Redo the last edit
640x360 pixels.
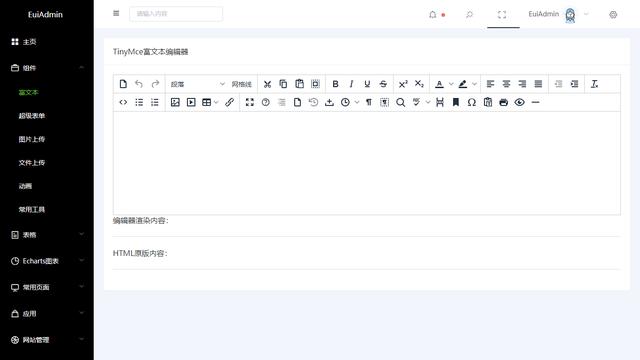(155, 84)
